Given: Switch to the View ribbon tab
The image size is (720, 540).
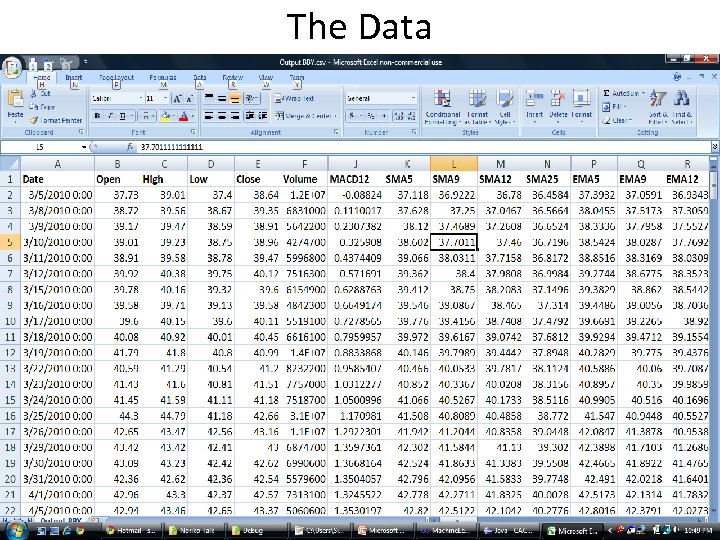Looking at the screenshot, I should click(266, 78).
